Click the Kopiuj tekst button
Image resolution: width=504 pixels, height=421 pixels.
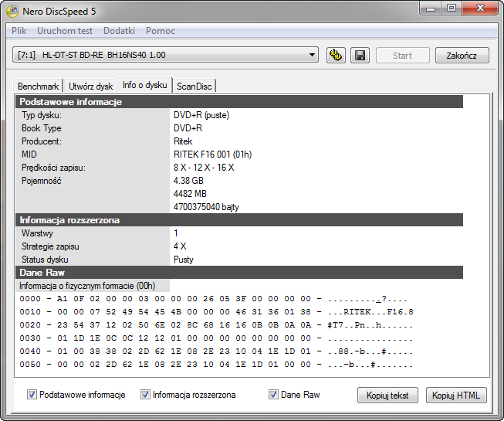click(387, 395)
